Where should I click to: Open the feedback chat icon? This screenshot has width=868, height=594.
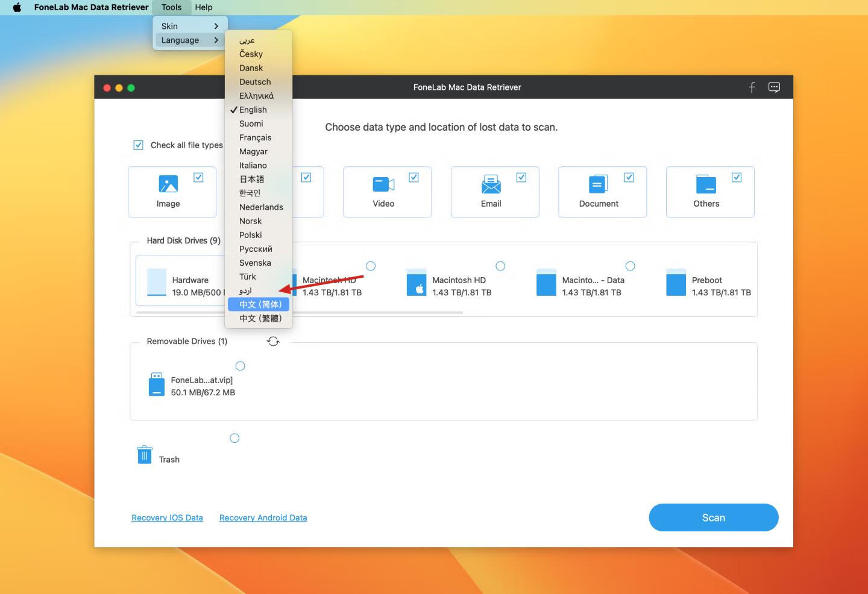774,87
